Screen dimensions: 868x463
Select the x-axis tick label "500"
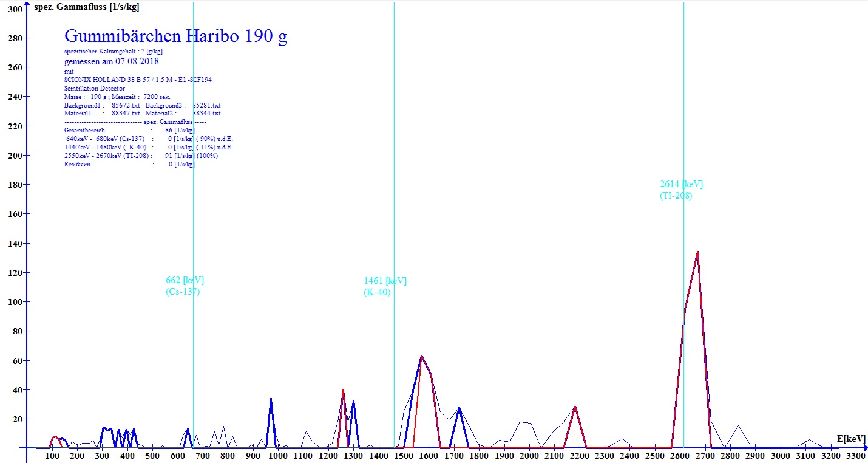(153, 456)
